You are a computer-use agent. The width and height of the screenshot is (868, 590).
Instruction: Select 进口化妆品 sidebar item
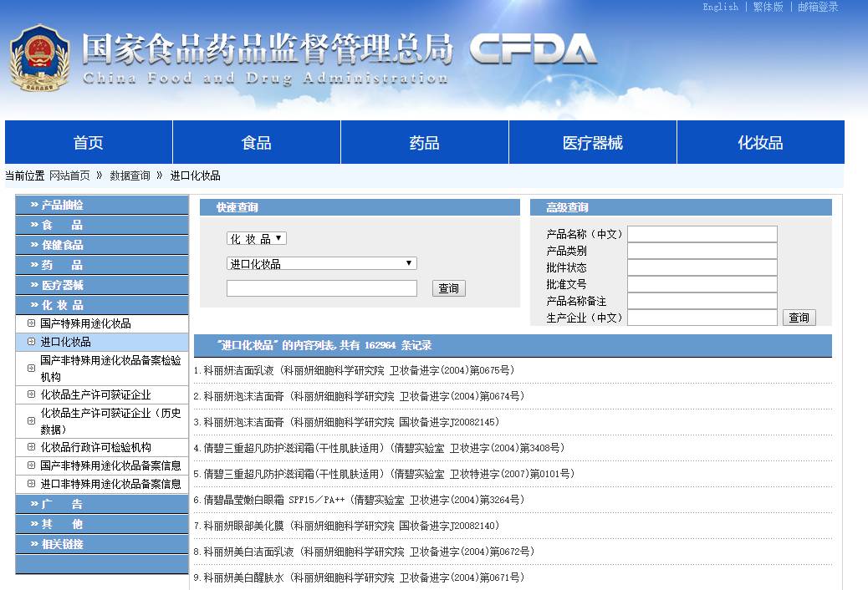click(x=65, y=342)
